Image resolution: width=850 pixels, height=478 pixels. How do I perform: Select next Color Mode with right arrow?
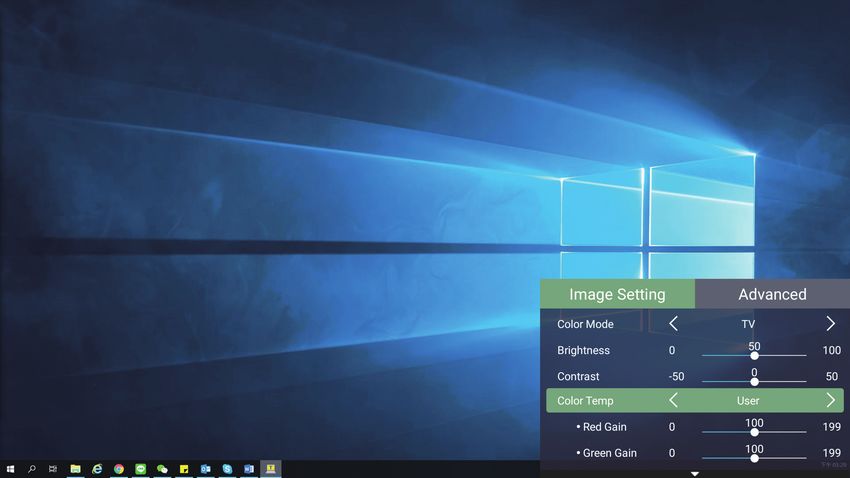tap(830, 324)
